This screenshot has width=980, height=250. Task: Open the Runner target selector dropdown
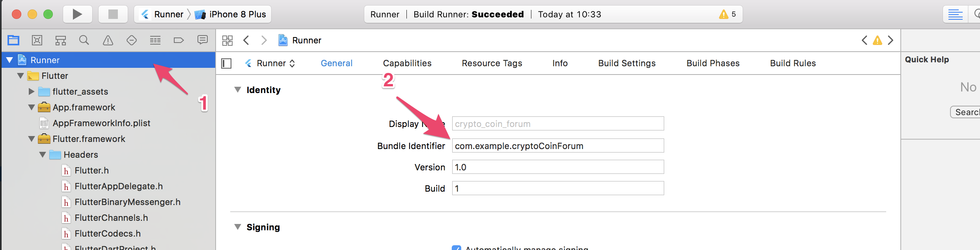point(270,63)
